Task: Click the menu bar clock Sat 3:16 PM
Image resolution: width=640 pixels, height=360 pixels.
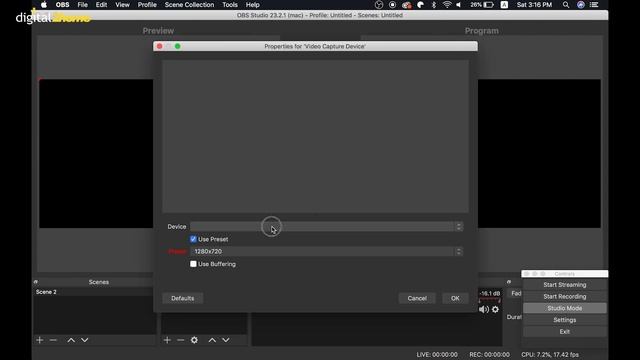Action: [534, 5]
